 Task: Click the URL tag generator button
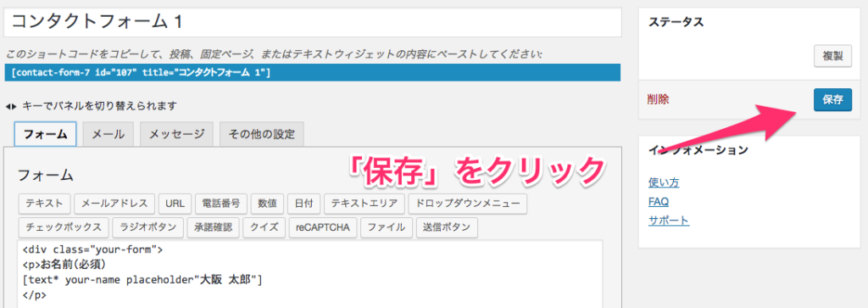click(175, 204)
